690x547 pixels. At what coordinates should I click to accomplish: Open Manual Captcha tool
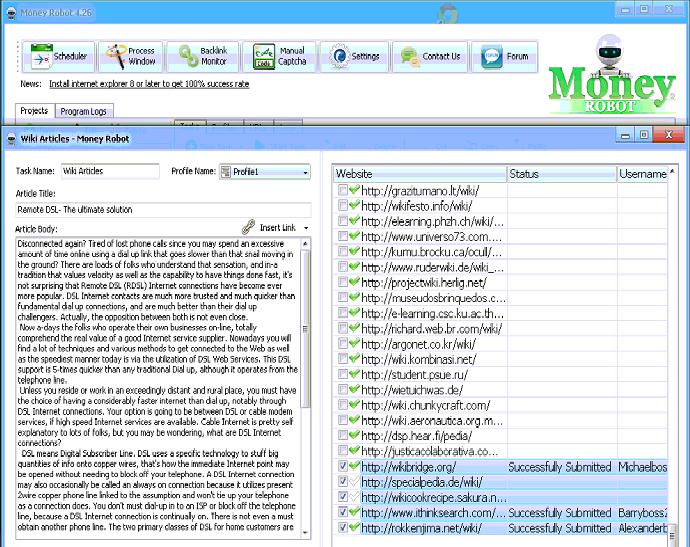click(279, 56)
